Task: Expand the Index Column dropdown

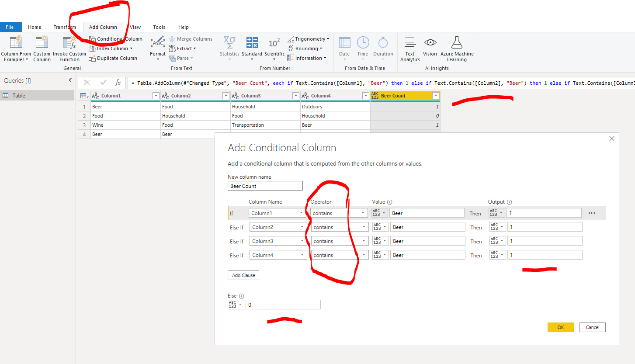Action: click(131, 49)
